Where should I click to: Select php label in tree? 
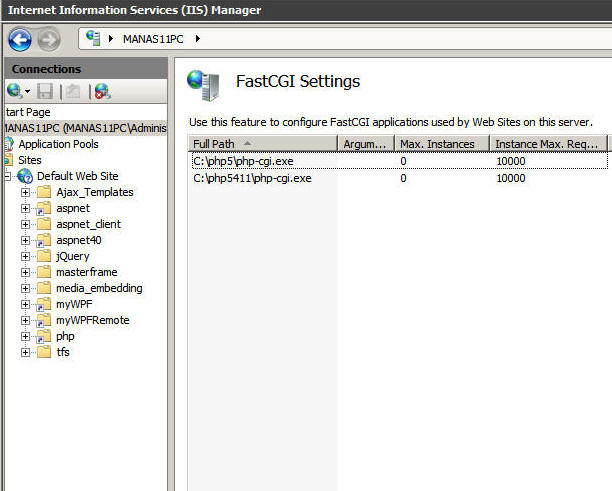tap(65, 336)
